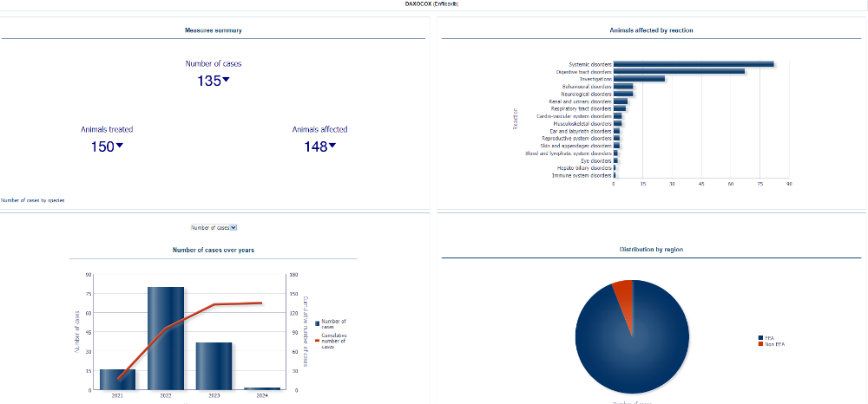Expand the arrow next to 135 cases
Image resolution: width=868 pixels, height=404 pixels.
pyautogui.click(x=227, y=80)
